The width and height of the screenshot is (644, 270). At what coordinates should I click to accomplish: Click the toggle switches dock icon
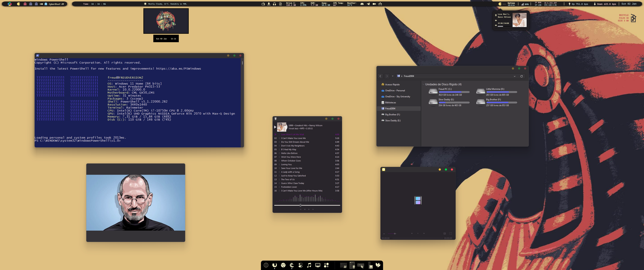(300, 265)
